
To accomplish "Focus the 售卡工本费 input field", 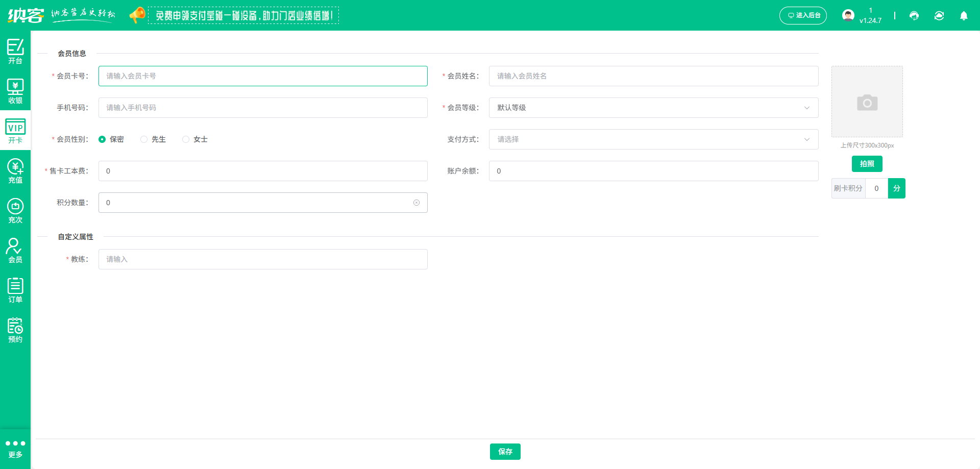I will pos(263,171).
